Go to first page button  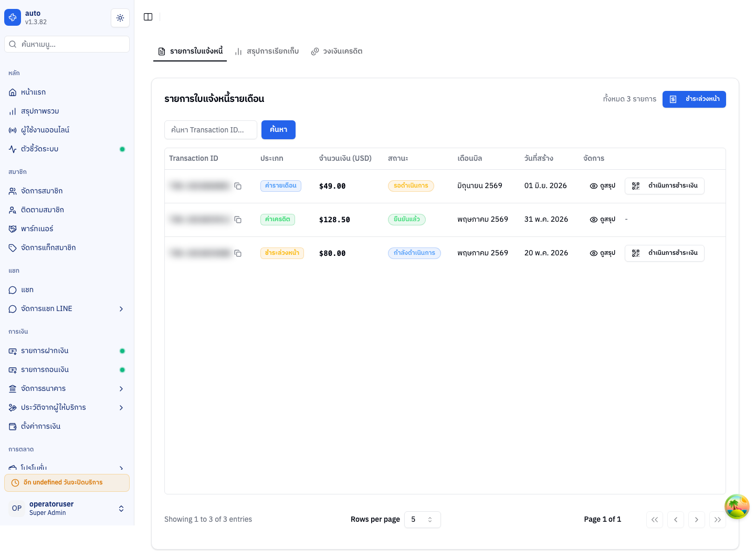pyautogui.click(x=655, y=520)
